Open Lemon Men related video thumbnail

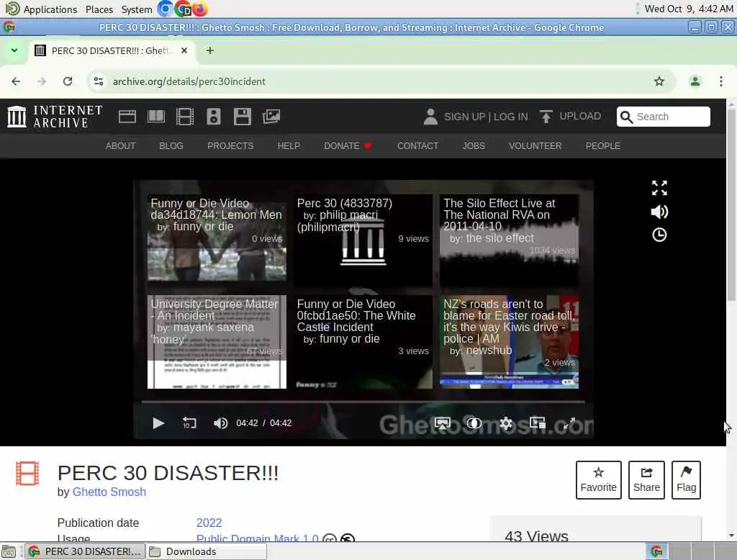pyautogui.click(x=217, y=238)
